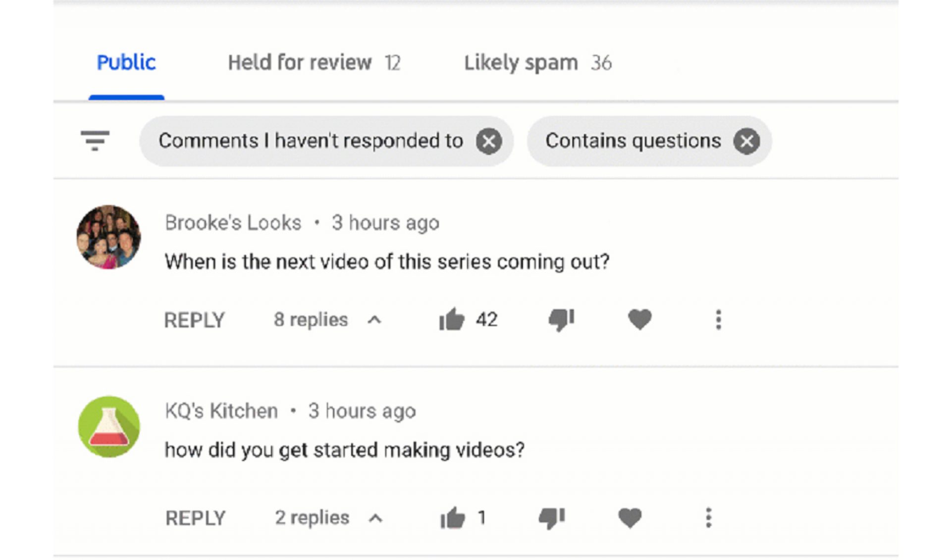Image resolution: width=951 pixels, height=560 pixels.
Task: Select the Public comments tab
Action: 126,62
